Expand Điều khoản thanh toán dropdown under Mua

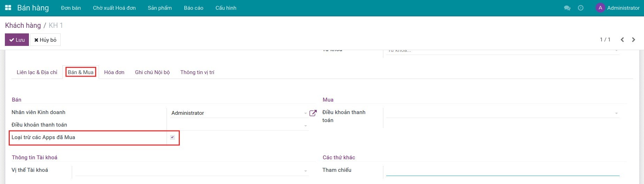[x=616, y=113]
